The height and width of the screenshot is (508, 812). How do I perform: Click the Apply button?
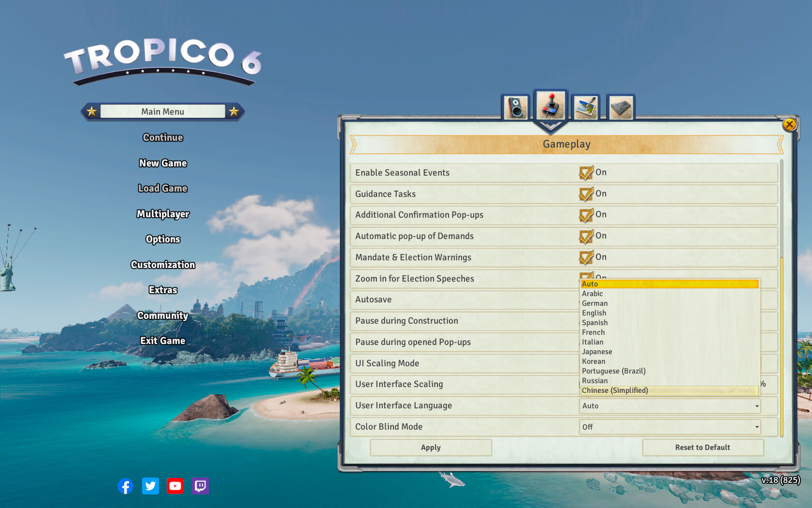pyautogui.click(x=431, y=448)
